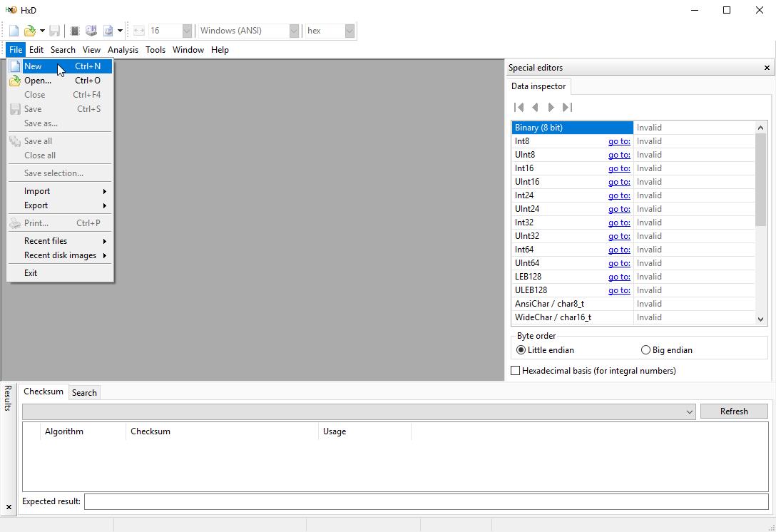
Task: Open the hex offset base dropdown
Action: [x=349, y=31]
